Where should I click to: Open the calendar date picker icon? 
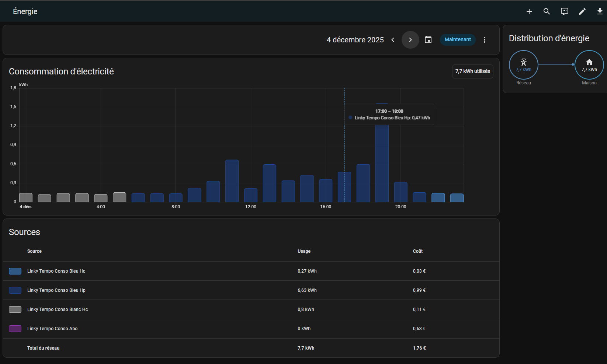[428, 40]
